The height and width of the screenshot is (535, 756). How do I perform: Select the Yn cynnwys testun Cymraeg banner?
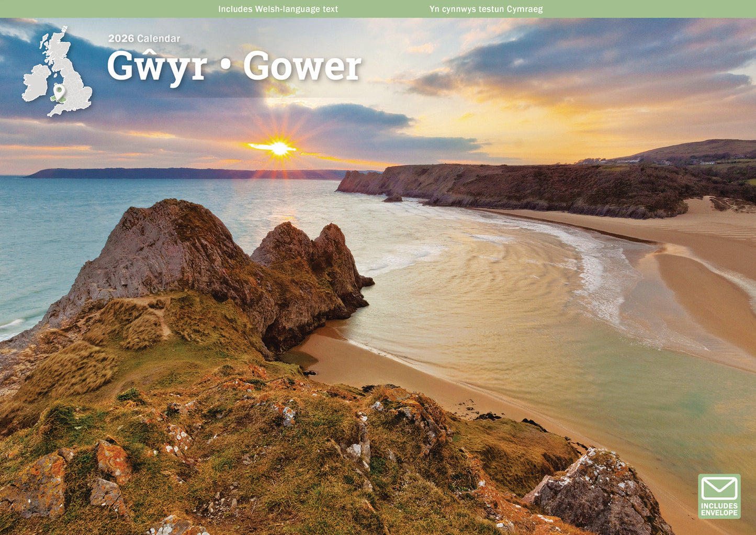486,8
